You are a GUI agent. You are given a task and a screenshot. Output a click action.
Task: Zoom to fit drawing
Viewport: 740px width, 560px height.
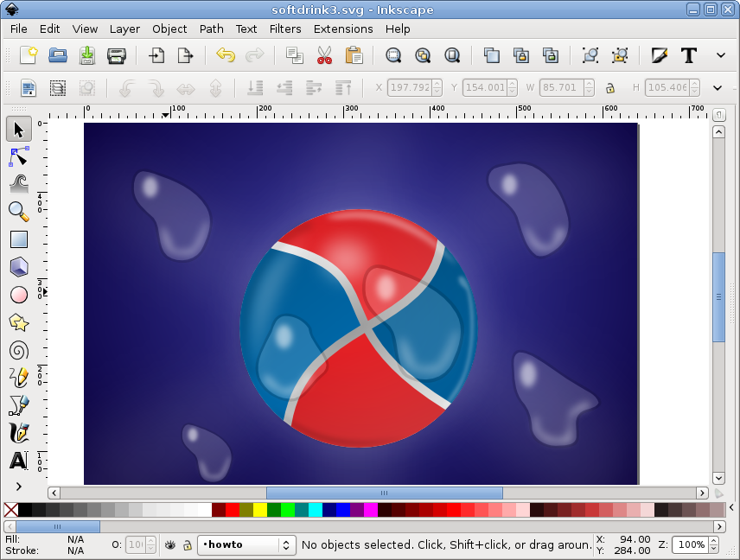423,55
